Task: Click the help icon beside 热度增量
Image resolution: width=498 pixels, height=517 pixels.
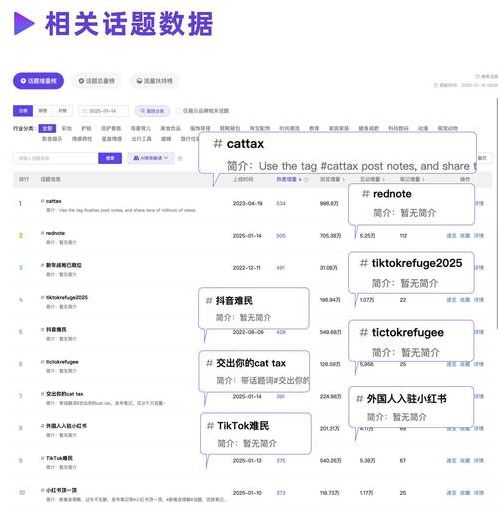Action: coord(306,179)
